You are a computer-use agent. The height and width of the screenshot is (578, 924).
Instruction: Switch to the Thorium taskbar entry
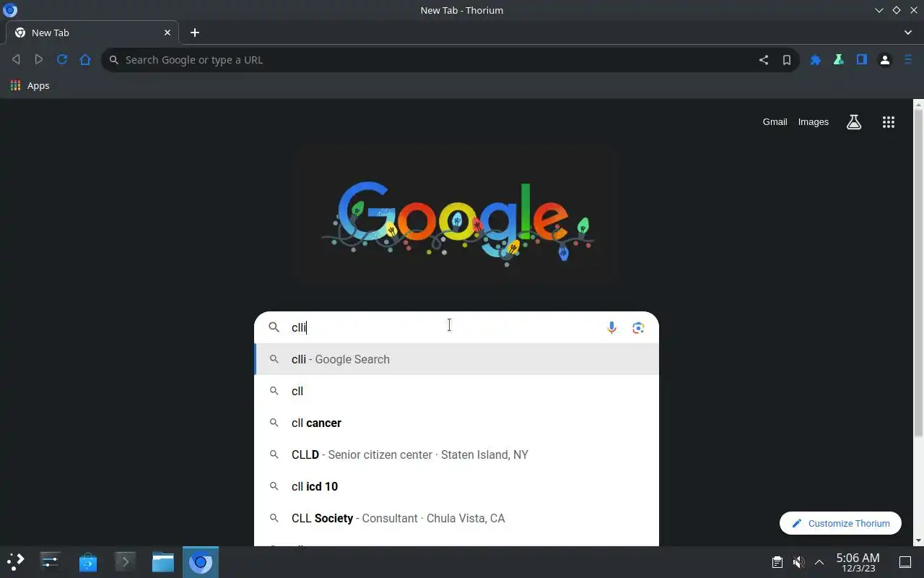(201, 561)
